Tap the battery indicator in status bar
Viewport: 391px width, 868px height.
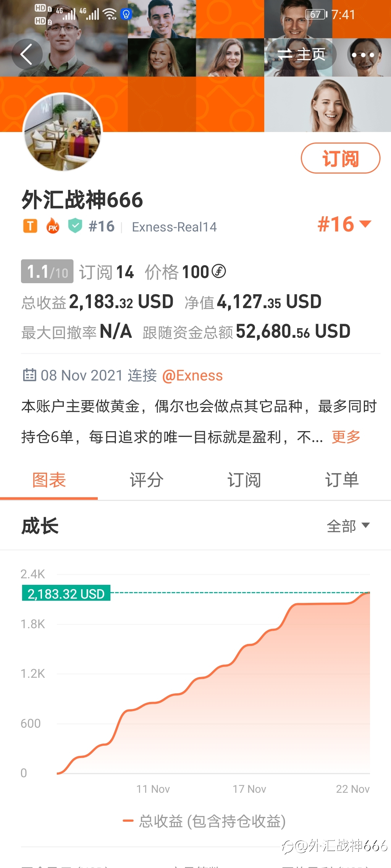[x=316, y=14]
